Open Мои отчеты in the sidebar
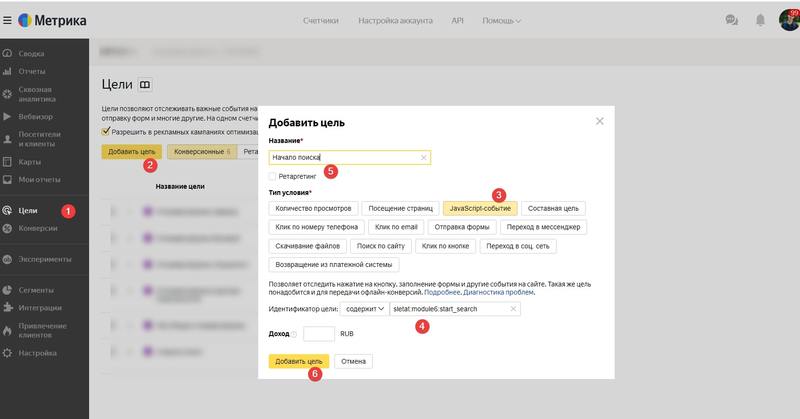800x419 pixels. pyautogui.click(x=39, y=180)
